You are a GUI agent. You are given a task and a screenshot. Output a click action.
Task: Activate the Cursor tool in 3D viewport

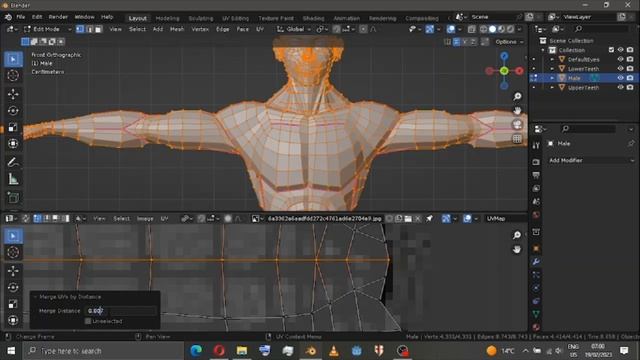(13, 76)
